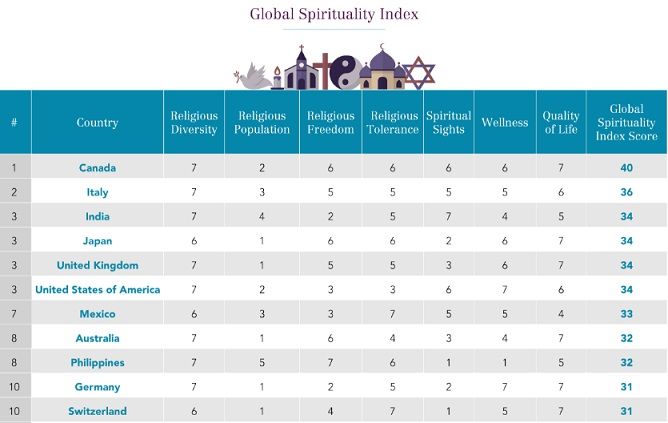Screen dimensions: 668x423
Task: Open the Italy country link
Action: (97, 192)
